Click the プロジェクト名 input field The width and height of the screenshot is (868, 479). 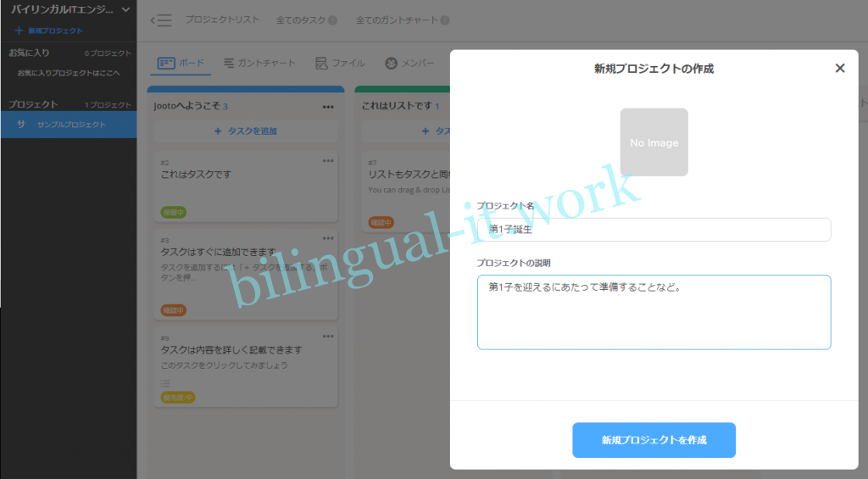654,230
